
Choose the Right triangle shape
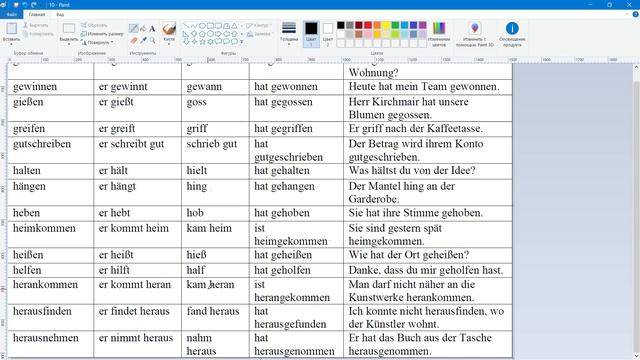pos(186,33)
